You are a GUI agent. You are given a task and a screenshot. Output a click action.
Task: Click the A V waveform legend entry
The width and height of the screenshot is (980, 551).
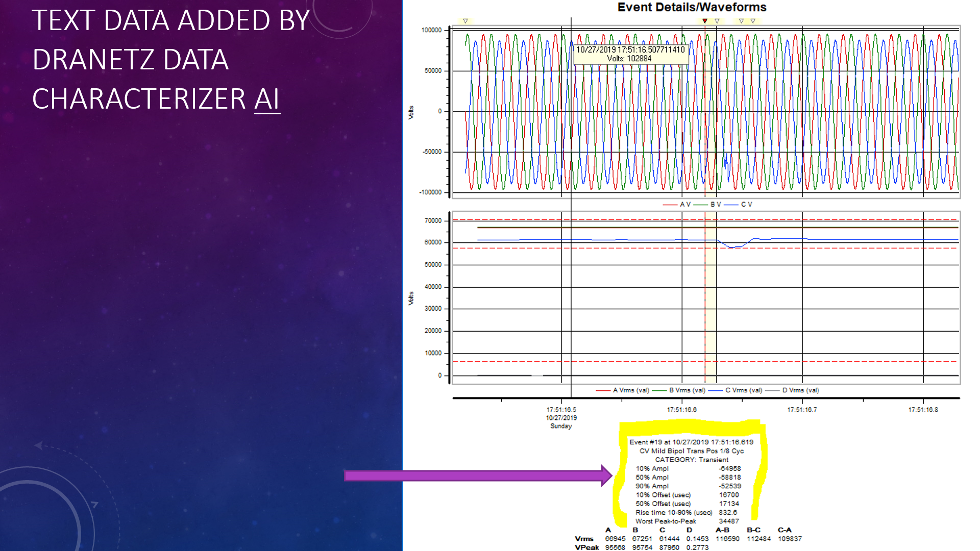684,204
